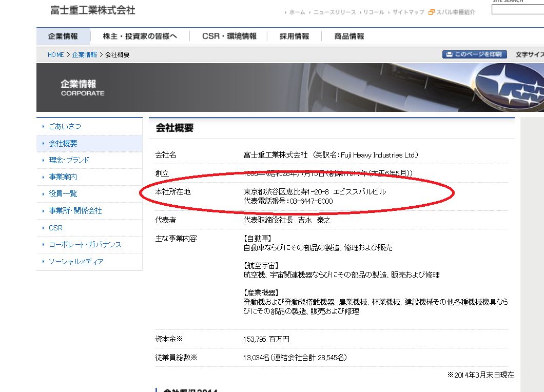This screenshot has height=392, width=544.
Task: Click the capital value 153,795 百万円
Action: (266, 339)
